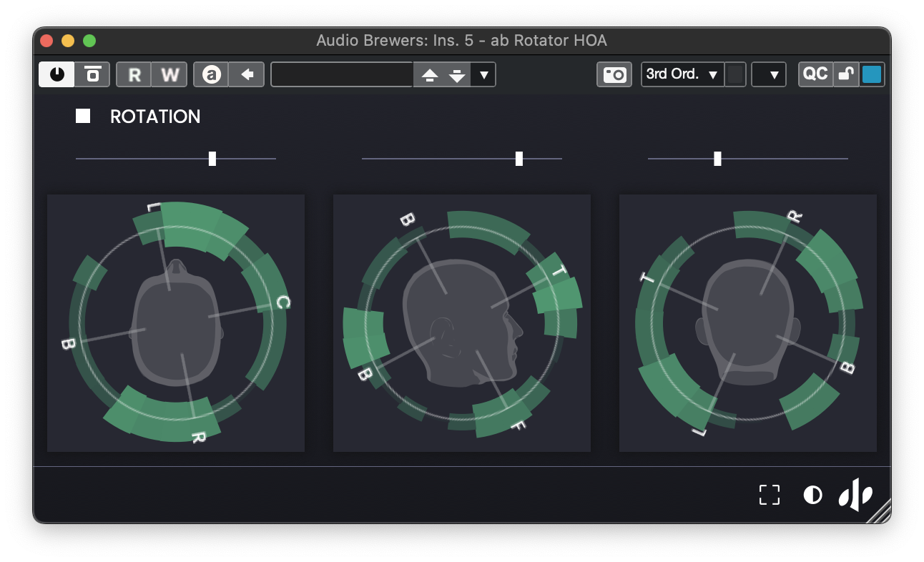Click the Cubase insert bypass icon beside power button
924x562 pixels.
pyautogui.click(x=92, y=74)
